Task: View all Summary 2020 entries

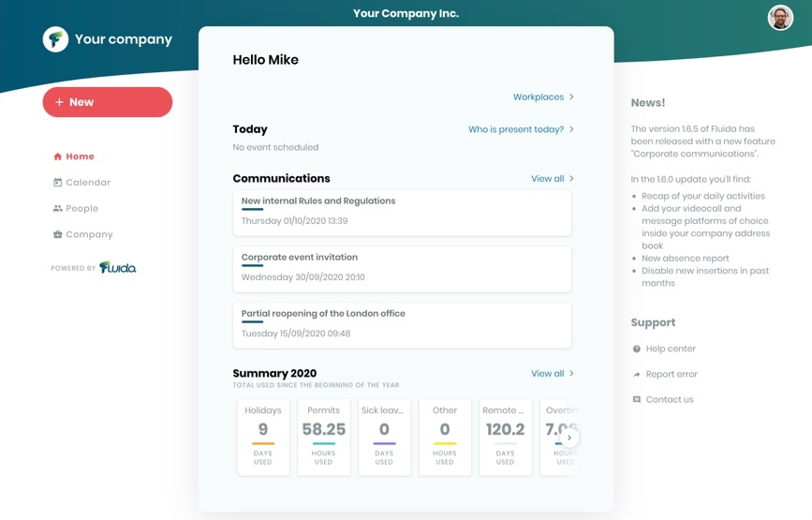Action: [547, 374]
